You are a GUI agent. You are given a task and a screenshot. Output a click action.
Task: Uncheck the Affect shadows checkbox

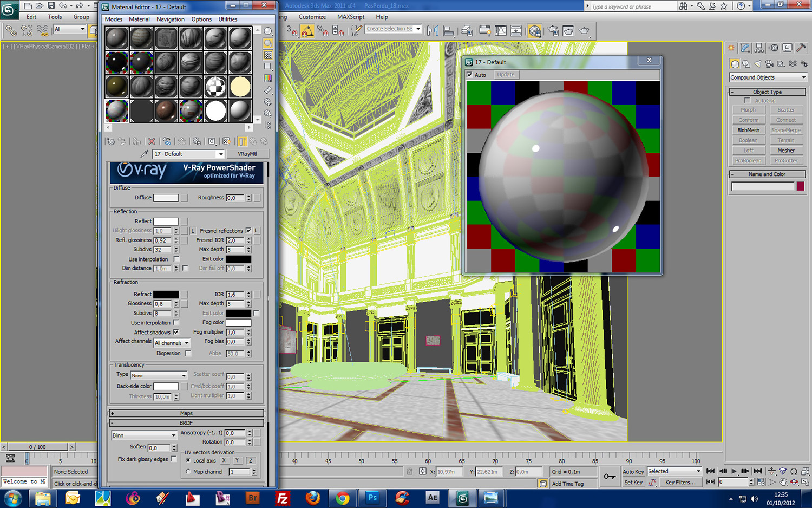click(176, 332)
